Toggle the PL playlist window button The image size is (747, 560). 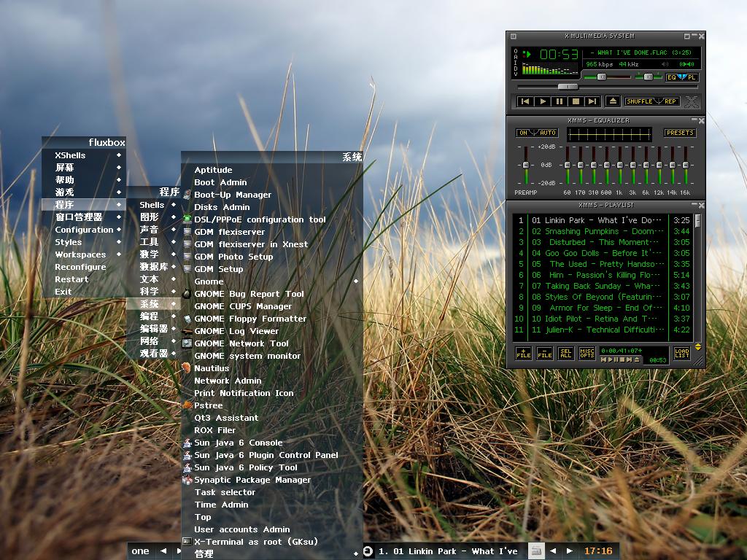[692, 77]
